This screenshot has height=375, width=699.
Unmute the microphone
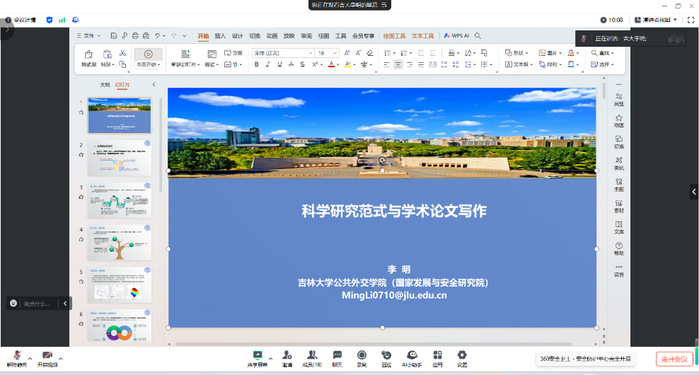tap(17, 359)
